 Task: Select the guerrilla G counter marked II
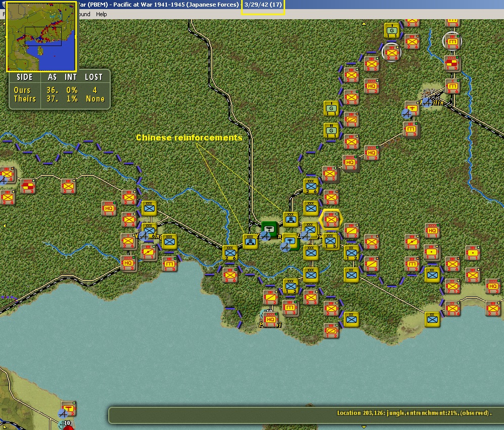click(331, 130)
